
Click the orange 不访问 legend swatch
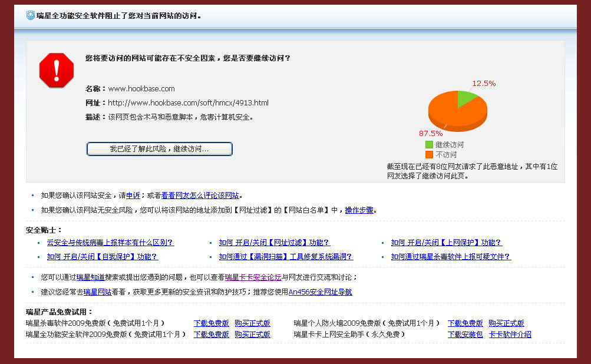(429, 154)
